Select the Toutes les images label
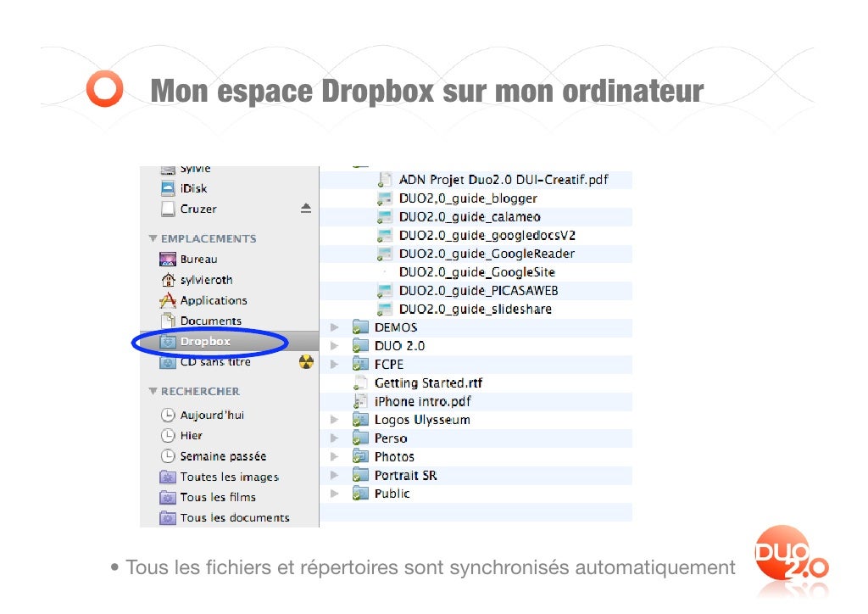Image resolution: width=868 pixels, height=614 pixels. tap(229, 477)
